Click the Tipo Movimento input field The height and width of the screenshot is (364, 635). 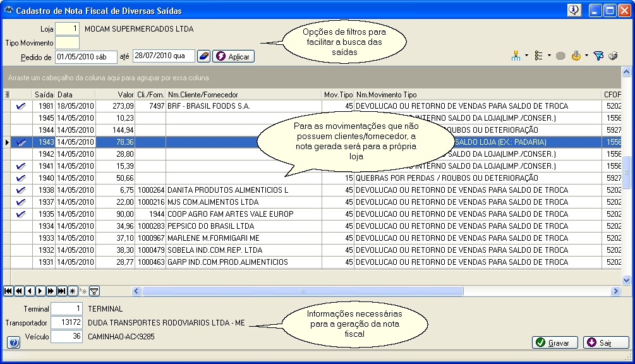coord(67,43)
